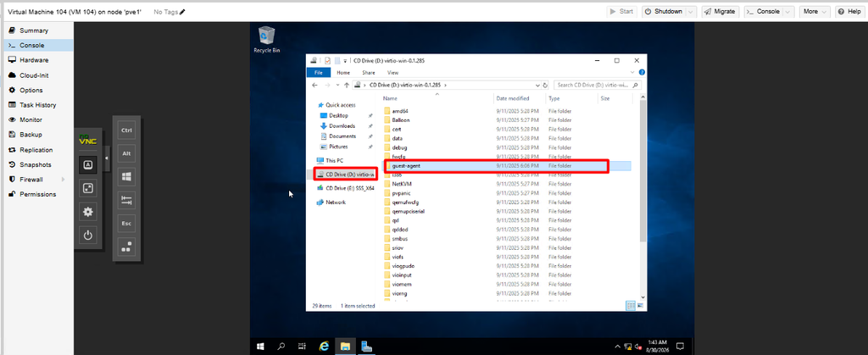
Task: Click the Help button
Action: click(x=849, y=12)
